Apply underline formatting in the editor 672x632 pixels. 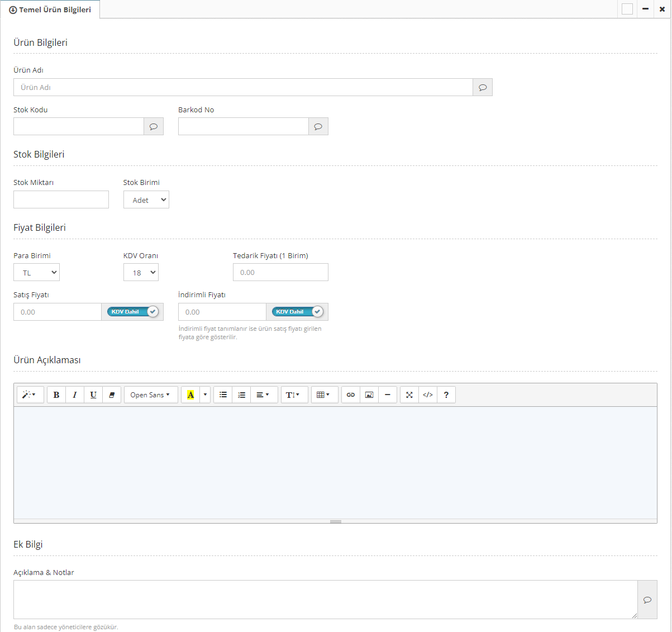tap(93, 395)
